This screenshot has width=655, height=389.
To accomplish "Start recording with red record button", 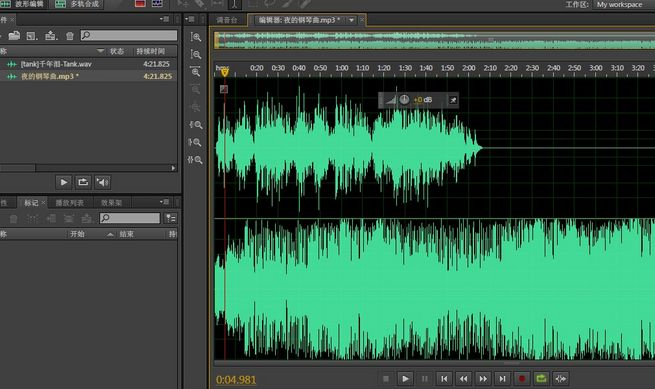I will click(x=522, y=379).
